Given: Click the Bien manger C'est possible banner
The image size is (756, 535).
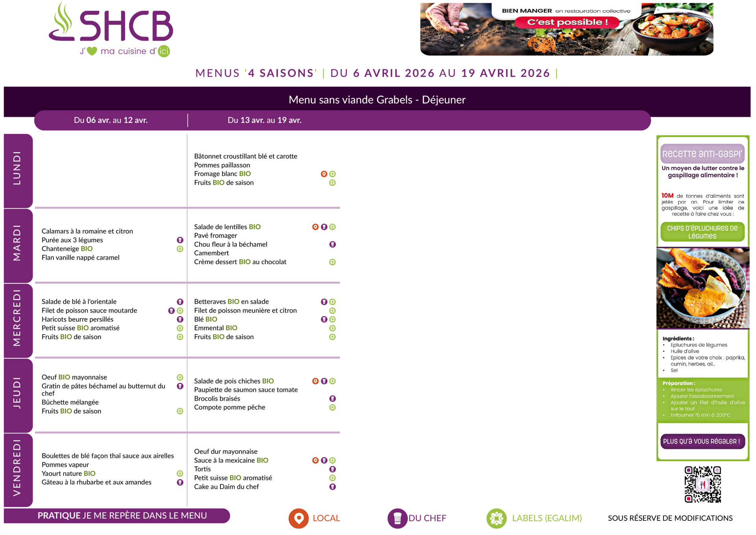Looking at the screenshot, I should click(566, 29).
